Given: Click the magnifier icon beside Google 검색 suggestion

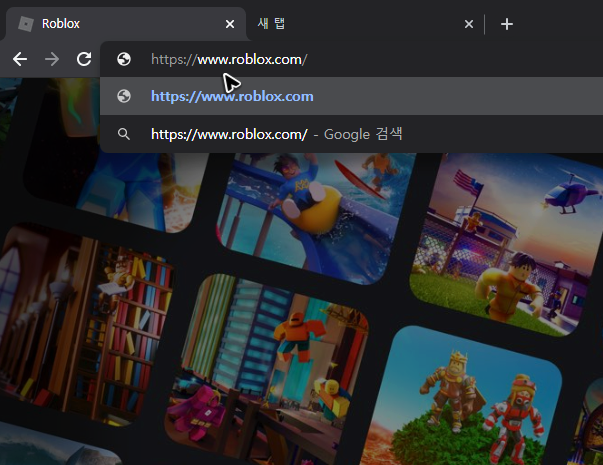Looking at the screenshot, I should [124, 134].
